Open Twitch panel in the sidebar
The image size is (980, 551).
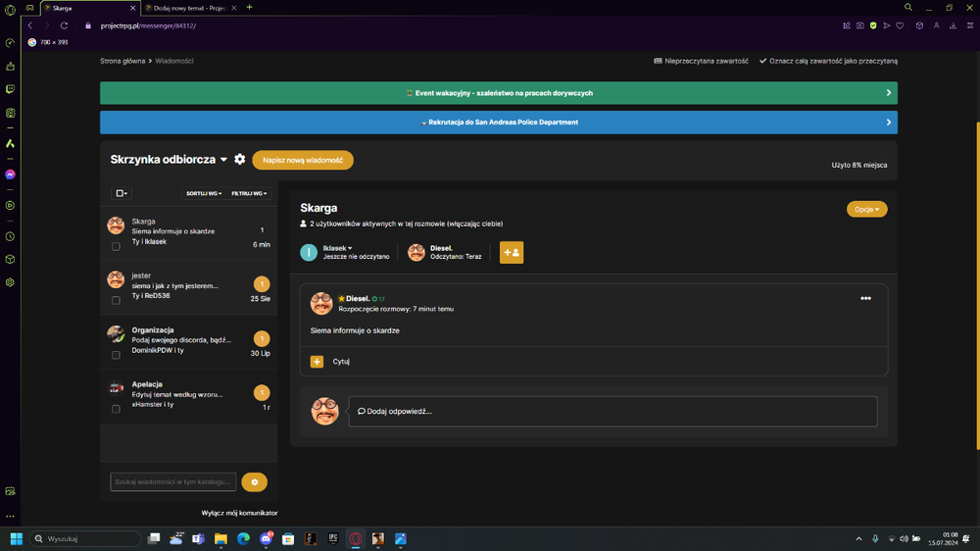(10, 89)
